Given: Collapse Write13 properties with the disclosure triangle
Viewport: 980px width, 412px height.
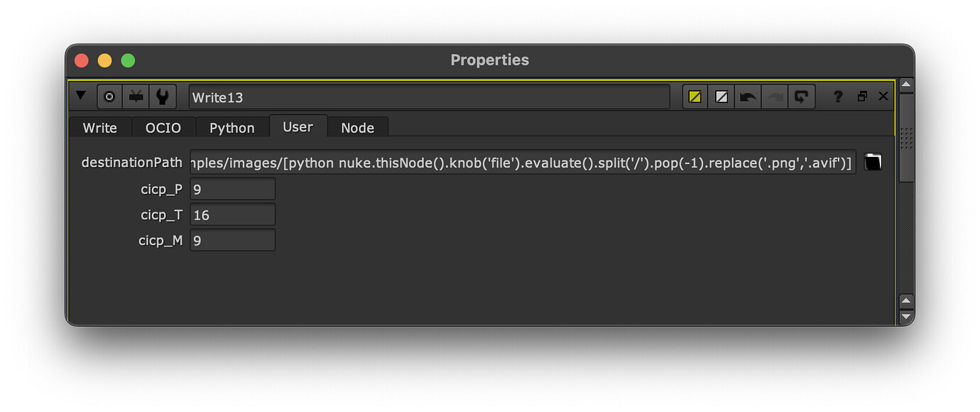Looking at the screenshot, I should pyautogui.click(x=80, y=96).
